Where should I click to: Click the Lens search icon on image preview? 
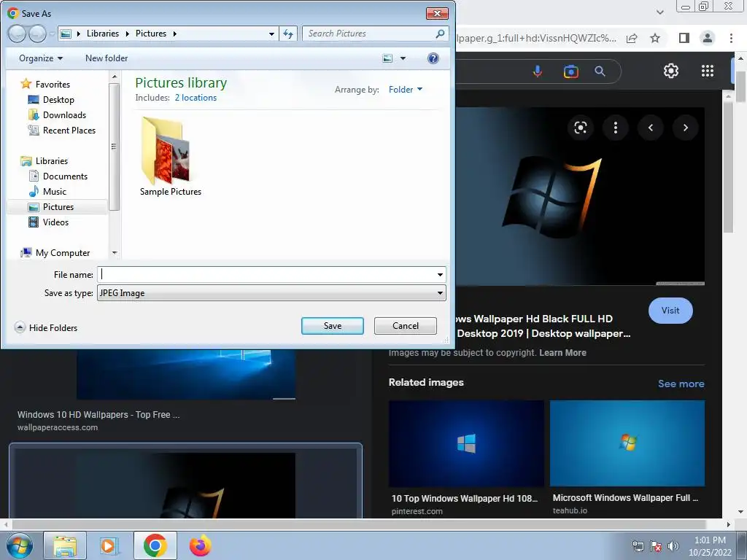[x=580, y=128]
